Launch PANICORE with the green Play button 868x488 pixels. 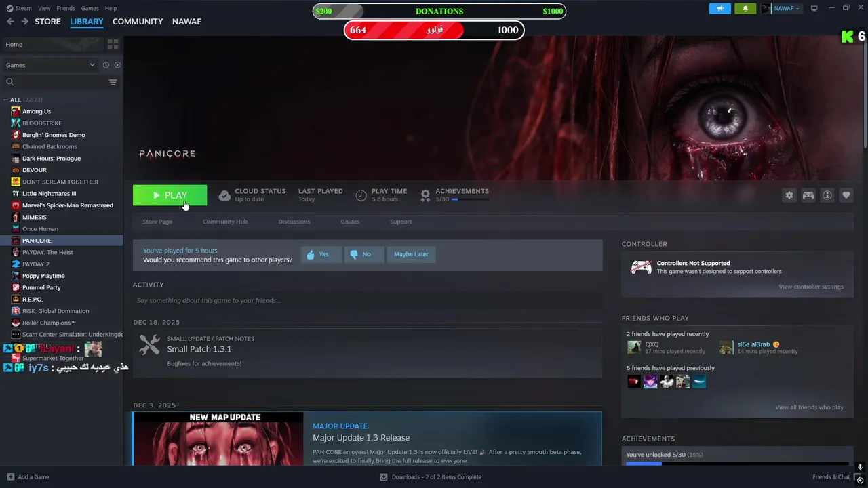tap(170, 195)
